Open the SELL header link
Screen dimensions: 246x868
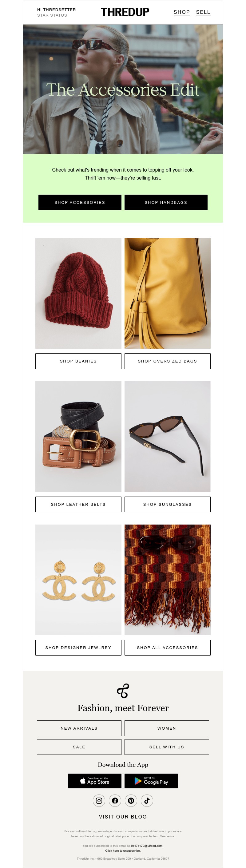coord(203,12)
